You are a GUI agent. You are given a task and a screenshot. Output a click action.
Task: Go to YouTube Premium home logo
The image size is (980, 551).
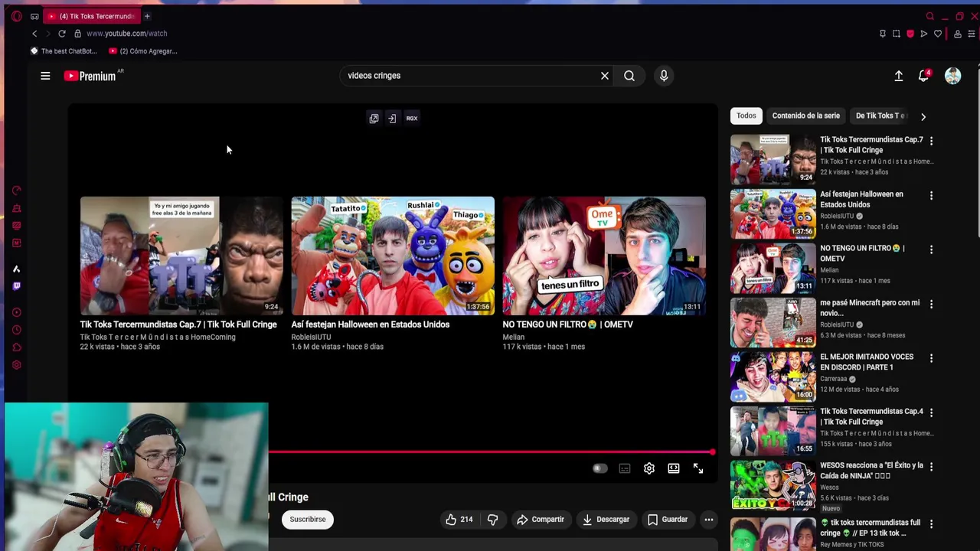click(x=90, y=76)
